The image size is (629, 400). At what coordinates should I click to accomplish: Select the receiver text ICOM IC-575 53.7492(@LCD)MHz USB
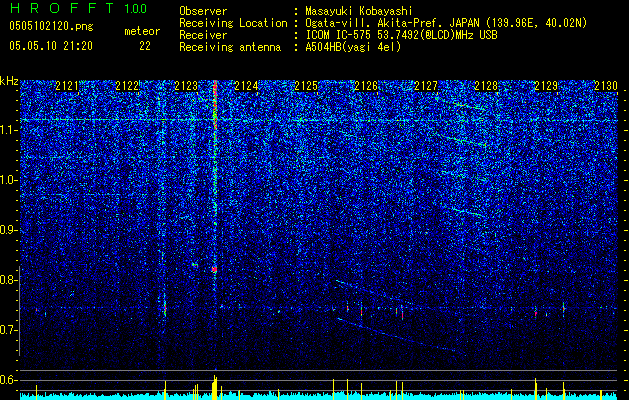tap(401, 35)
